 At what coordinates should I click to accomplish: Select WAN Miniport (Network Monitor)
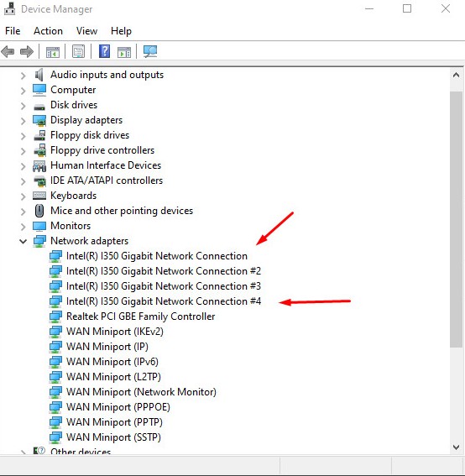tap(141, 392)
